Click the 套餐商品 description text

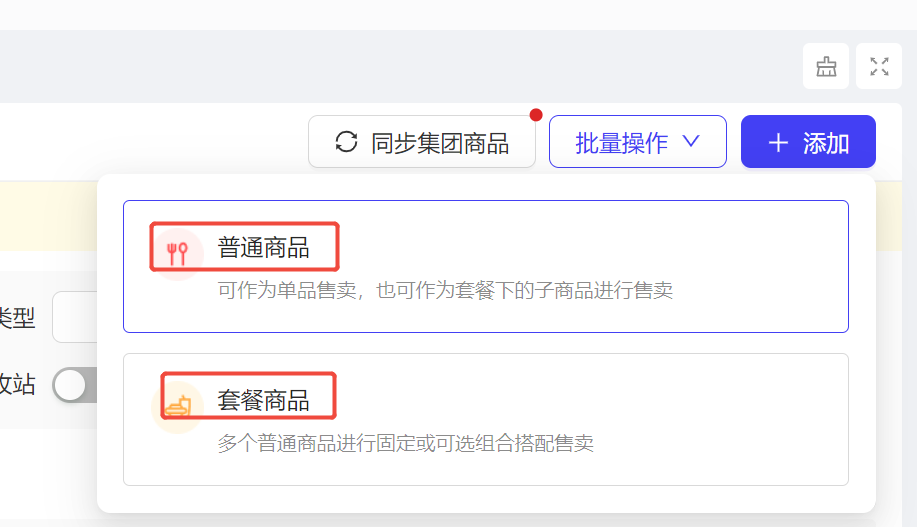click(405, 443)
